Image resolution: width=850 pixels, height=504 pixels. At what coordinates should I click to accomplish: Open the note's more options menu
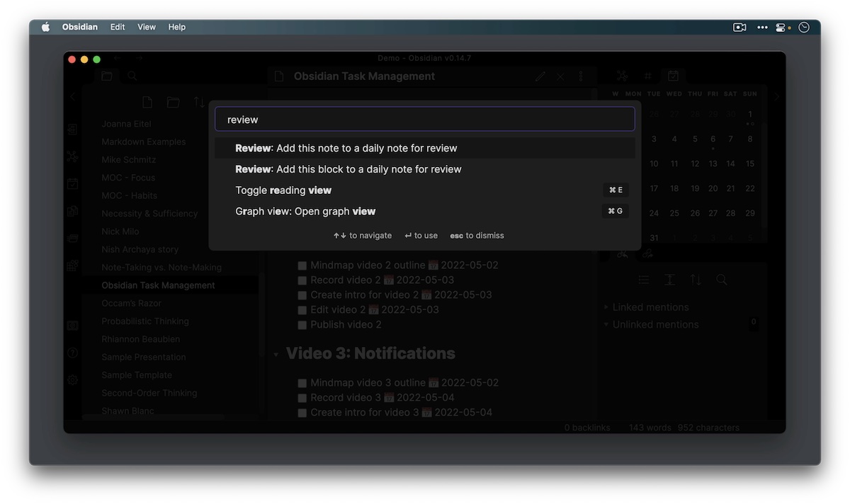pyautogui.click(x=581, y=76)
